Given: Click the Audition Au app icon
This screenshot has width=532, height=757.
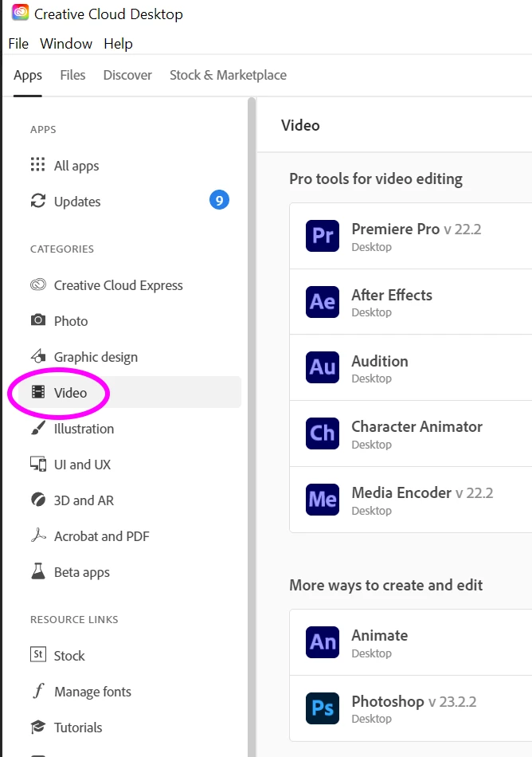Looking at the screenshot, I should click(323, 367).
